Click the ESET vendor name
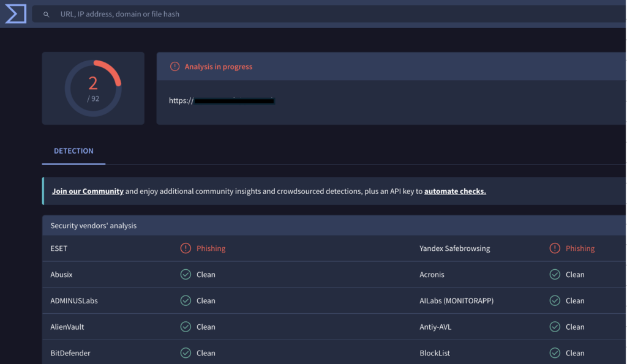This screenshot has width=627, height=364. pos(59,248)
